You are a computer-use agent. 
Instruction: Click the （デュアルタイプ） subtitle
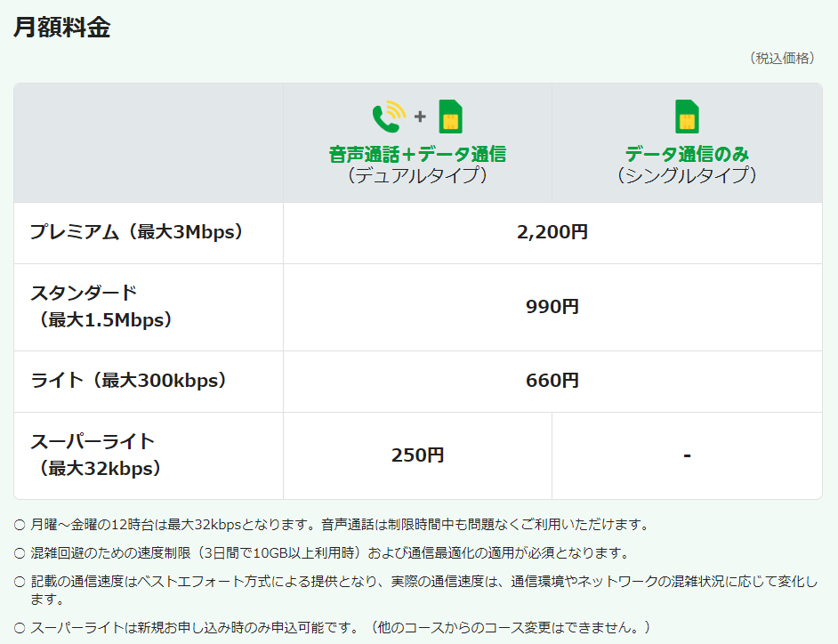417,175
